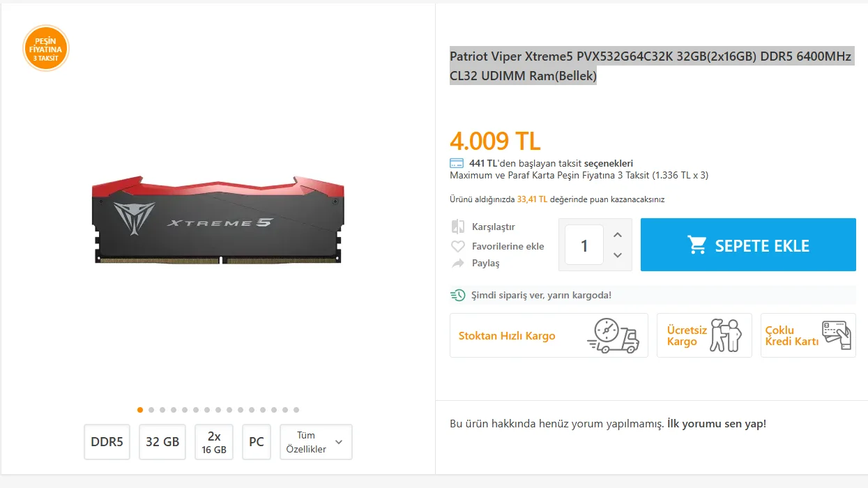Click the İlk yorumu sen yap link

pos(717,423)
